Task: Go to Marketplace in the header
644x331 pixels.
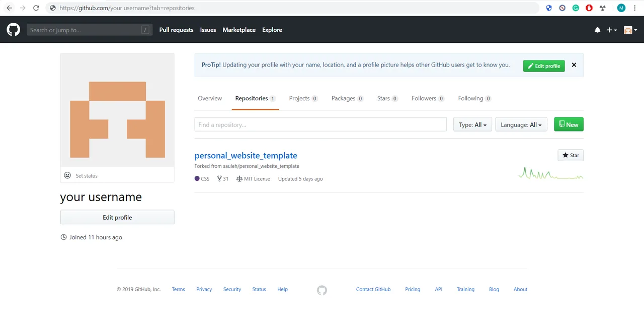Action: coord(239,30)
